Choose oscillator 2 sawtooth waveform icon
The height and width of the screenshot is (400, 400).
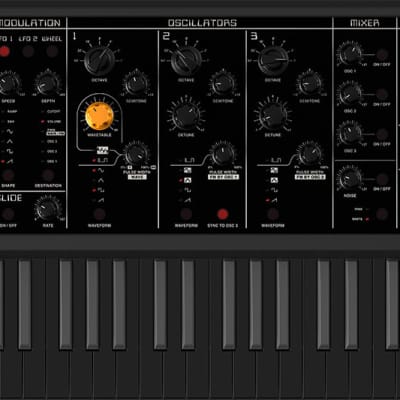pos(187,200)
